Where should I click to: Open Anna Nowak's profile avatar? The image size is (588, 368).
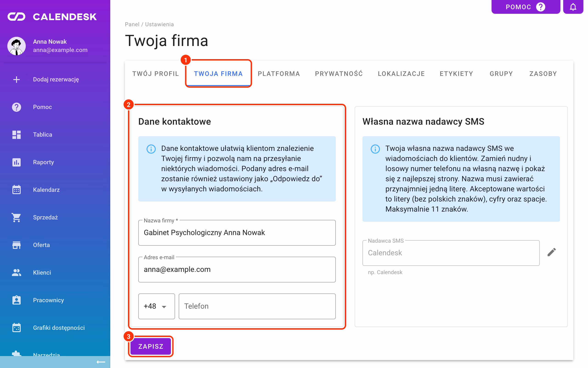[17, 46]
